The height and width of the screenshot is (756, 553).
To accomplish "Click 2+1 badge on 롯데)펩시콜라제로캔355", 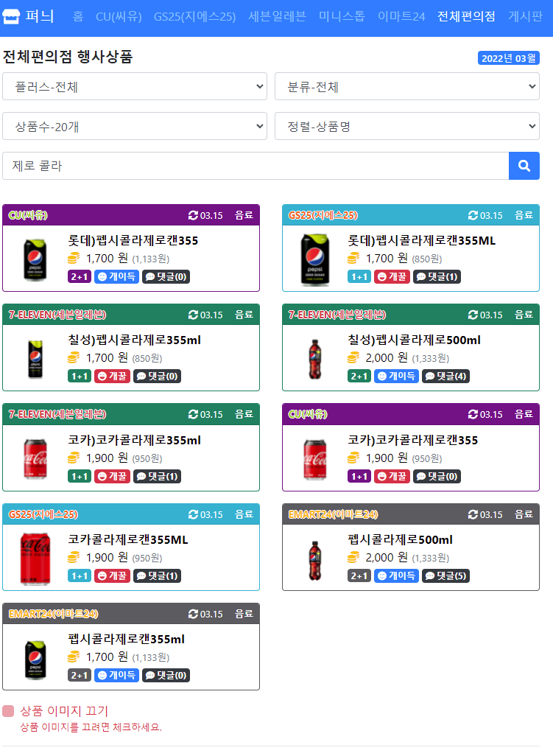I will pyautogui.click(x=80, y=277).
